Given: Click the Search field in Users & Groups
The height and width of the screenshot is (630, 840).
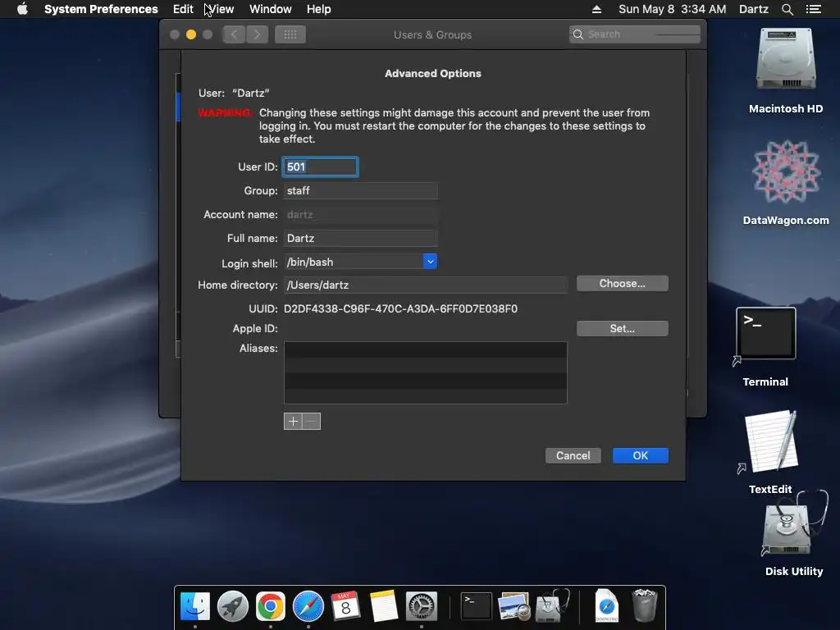Looking at the screenshot, I should point(635,34).
